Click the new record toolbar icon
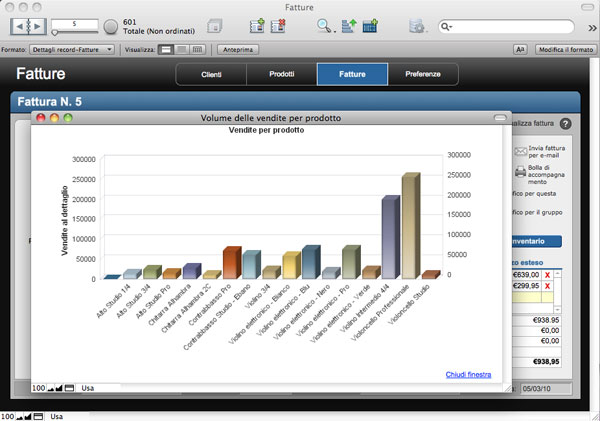The image size is (600, 421). (x=254, y=26)
